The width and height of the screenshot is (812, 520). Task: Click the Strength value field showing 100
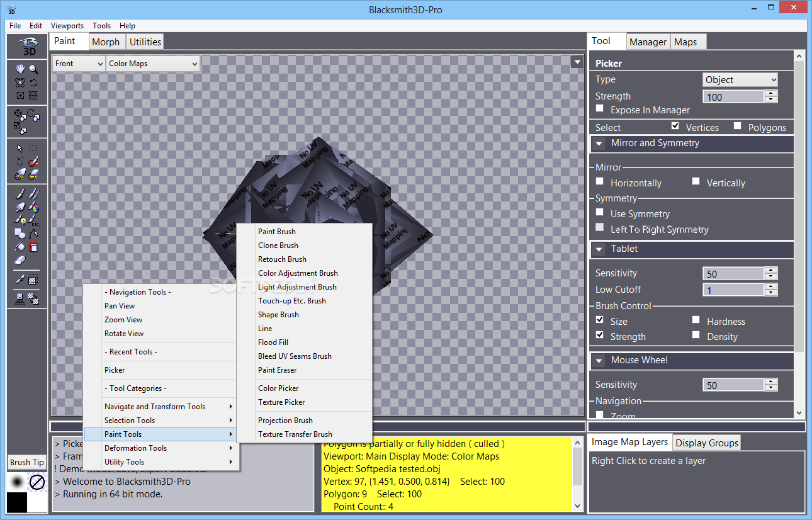pyautogui.click(x=733, y=97)
